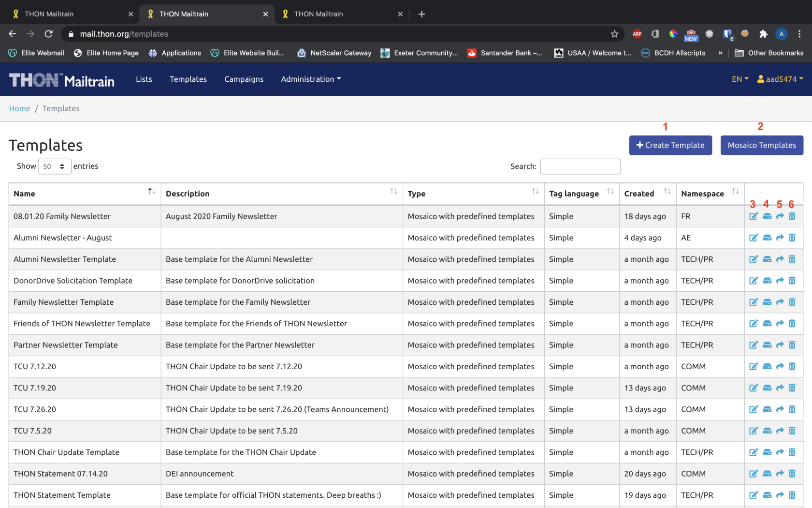The height and width of the screenshot is (508, 812).
Task: Edit the Family Newsletter Template row
Action: pyautogui.click(x=754, y=302)
